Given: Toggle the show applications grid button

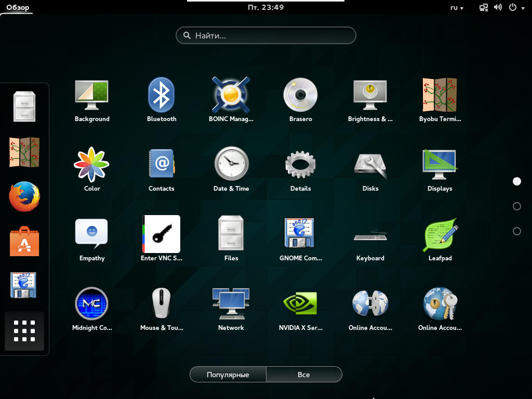Looking at the screenshot, I should pyautogui.click(x=24, y=331).
